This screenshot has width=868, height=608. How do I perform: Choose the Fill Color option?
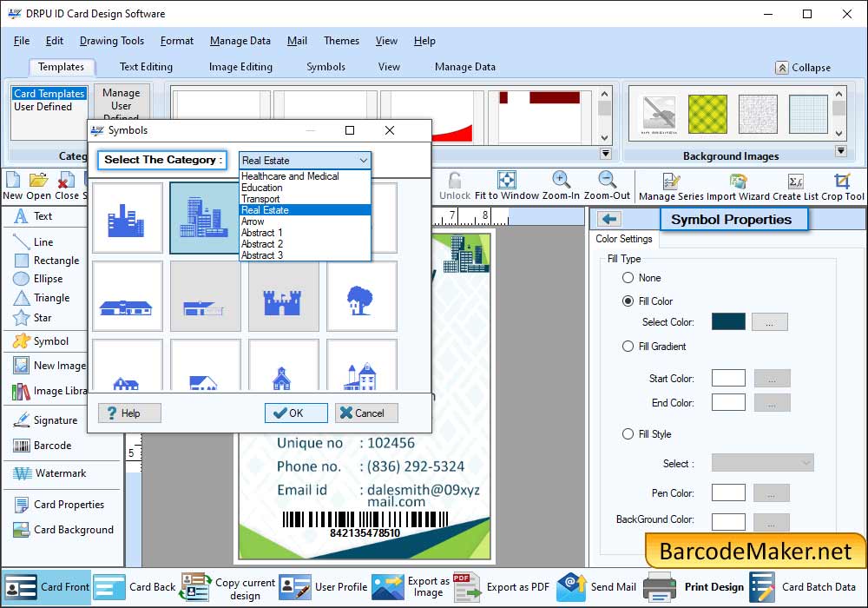[628, 301]
